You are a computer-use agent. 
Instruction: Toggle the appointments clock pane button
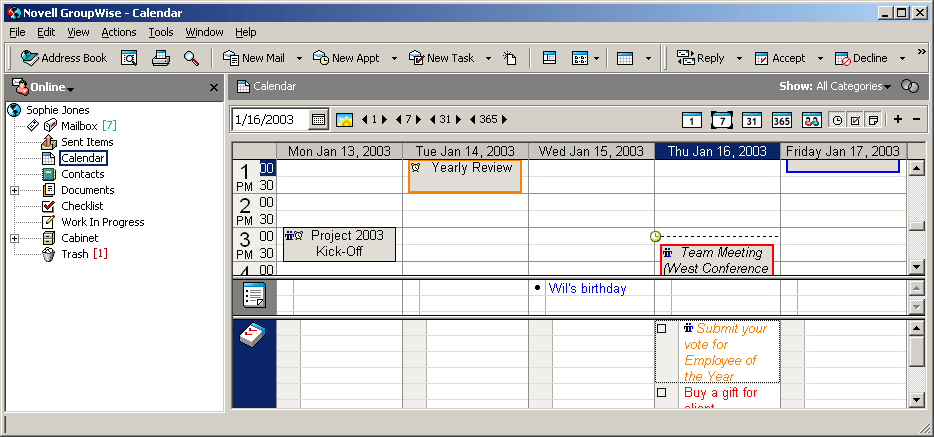coord(838,120)
